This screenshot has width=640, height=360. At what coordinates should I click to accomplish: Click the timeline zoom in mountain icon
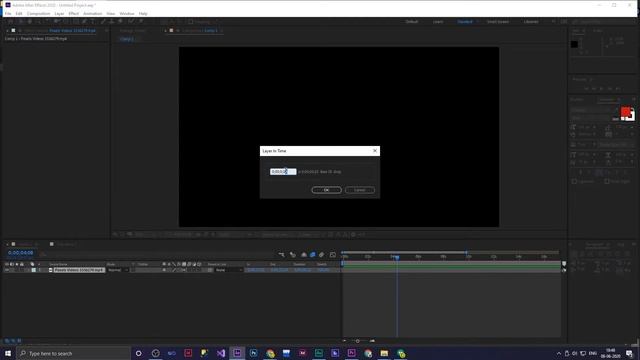click(x=372, y=341)
